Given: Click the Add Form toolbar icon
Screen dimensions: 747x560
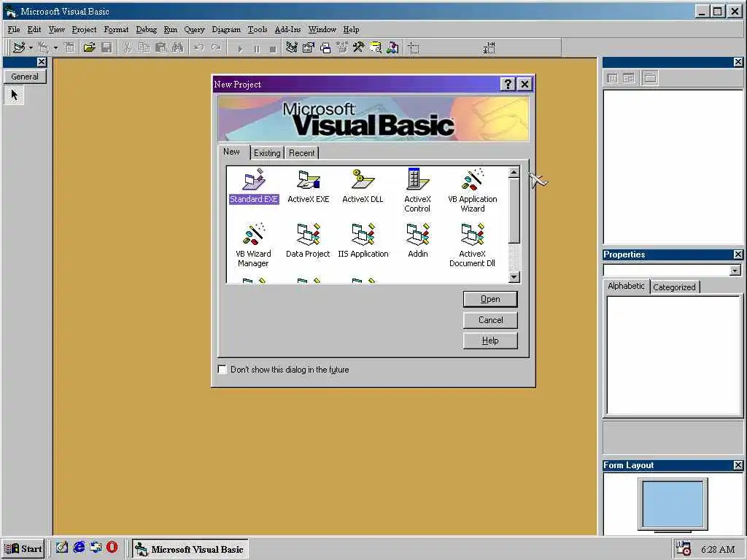Looking at the screenshot, I should pos(44,47).
